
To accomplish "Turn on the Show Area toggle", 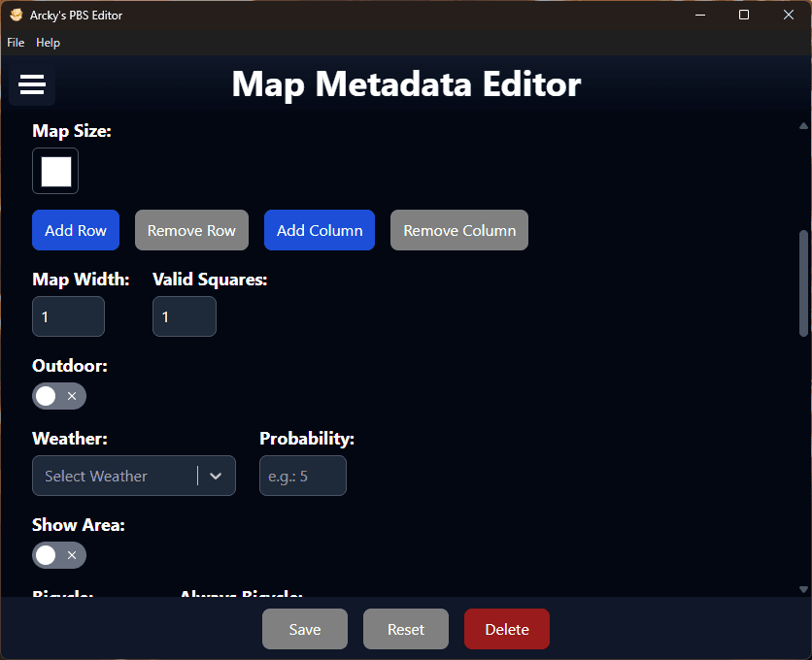I will [x=58, y=555].
